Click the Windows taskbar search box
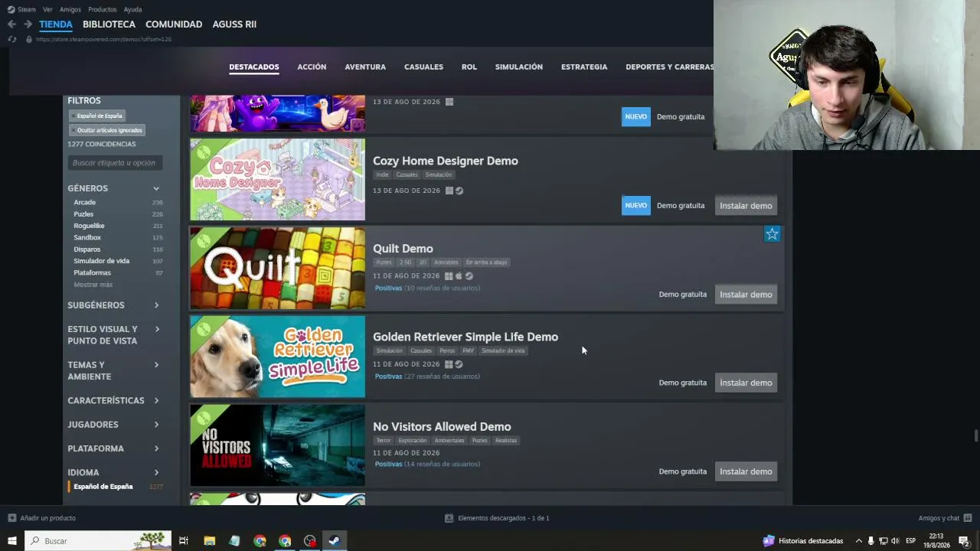The width and height of the screenshot is (980, 551). (98, 541)
